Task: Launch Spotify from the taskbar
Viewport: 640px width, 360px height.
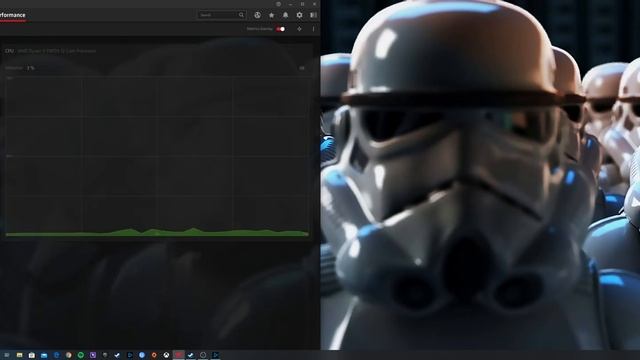Action: click(80, 355)
